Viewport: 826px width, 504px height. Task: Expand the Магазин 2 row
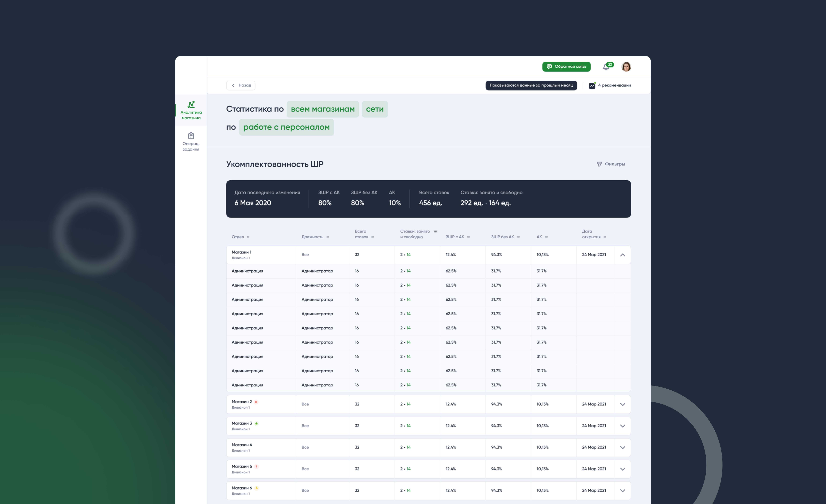click(622, 405)
